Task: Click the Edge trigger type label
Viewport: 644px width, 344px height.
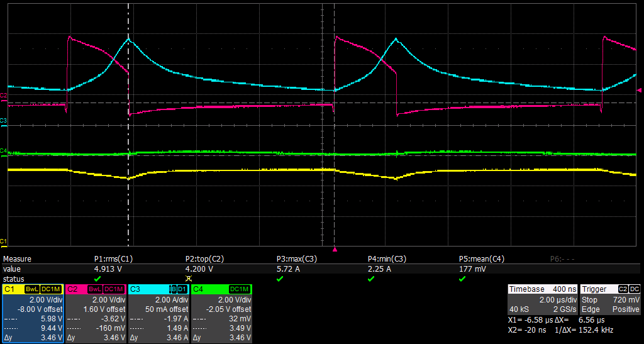Action: [x=590, y=309]
